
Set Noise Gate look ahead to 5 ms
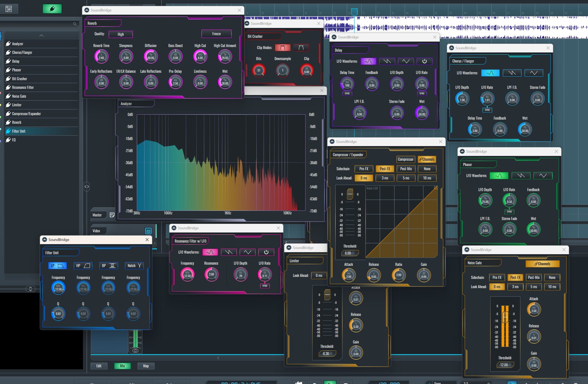534,287
